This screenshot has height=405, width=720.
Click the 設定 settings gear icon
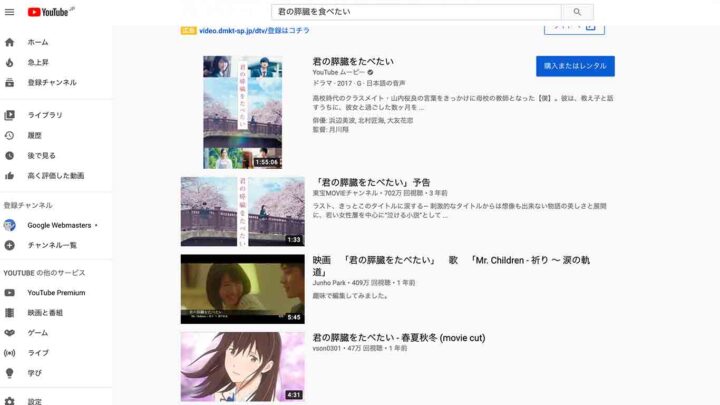click(10, 401)
